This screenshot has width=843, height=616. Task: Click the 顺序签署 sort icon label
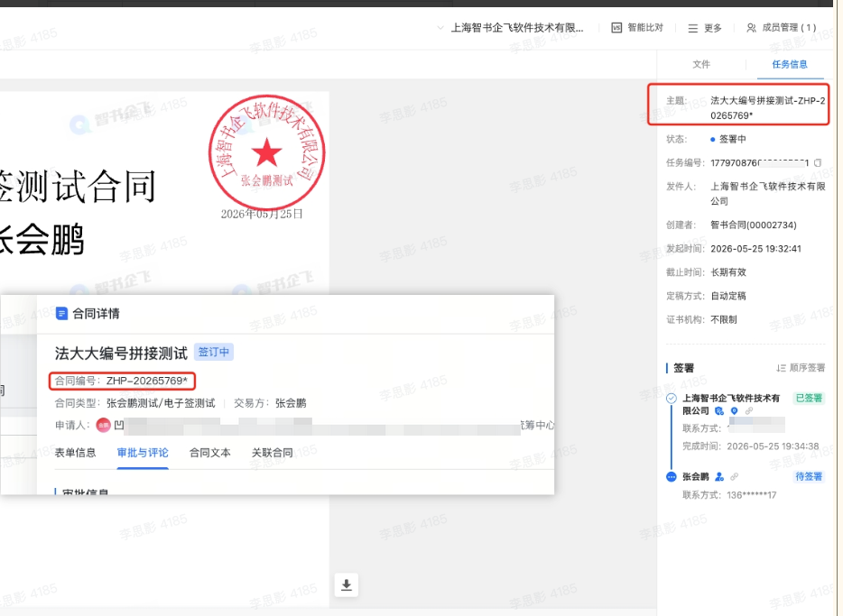[x=801, y=368]
